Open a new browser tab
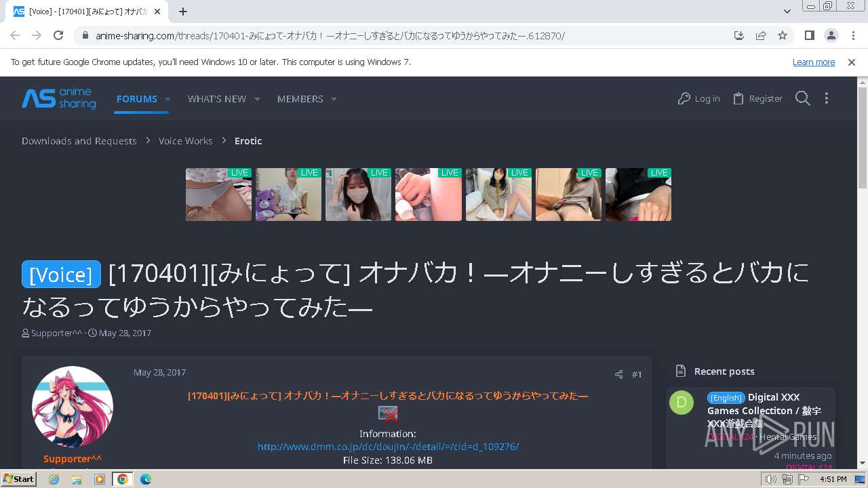 183,12
